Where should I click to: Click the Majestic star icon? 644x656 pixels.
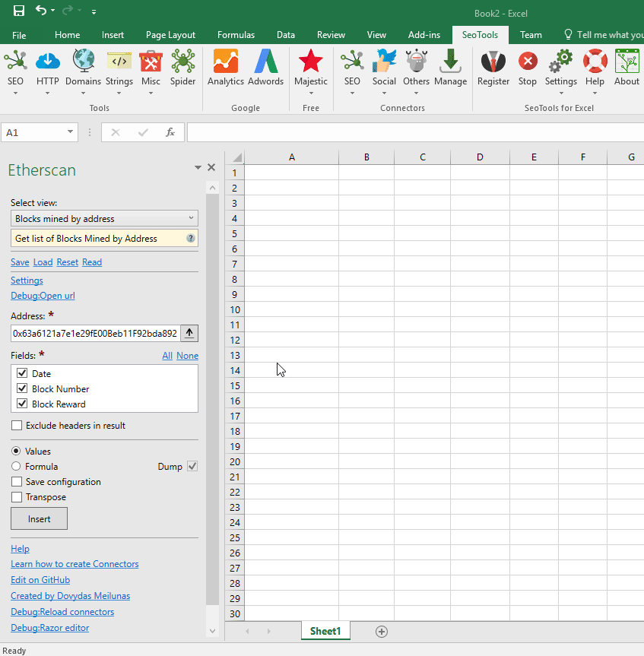tap(310, 62)
